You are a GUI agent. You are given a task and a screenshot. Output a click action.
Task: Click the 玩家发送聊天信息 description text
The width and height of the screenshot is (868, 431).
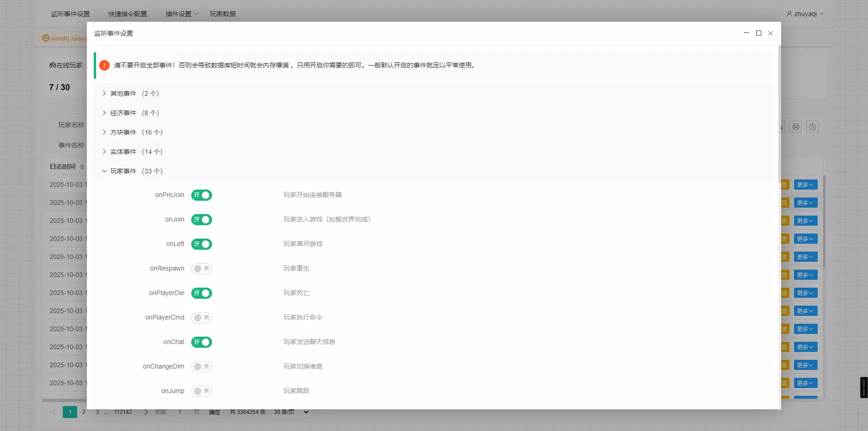tap(310, 342)
